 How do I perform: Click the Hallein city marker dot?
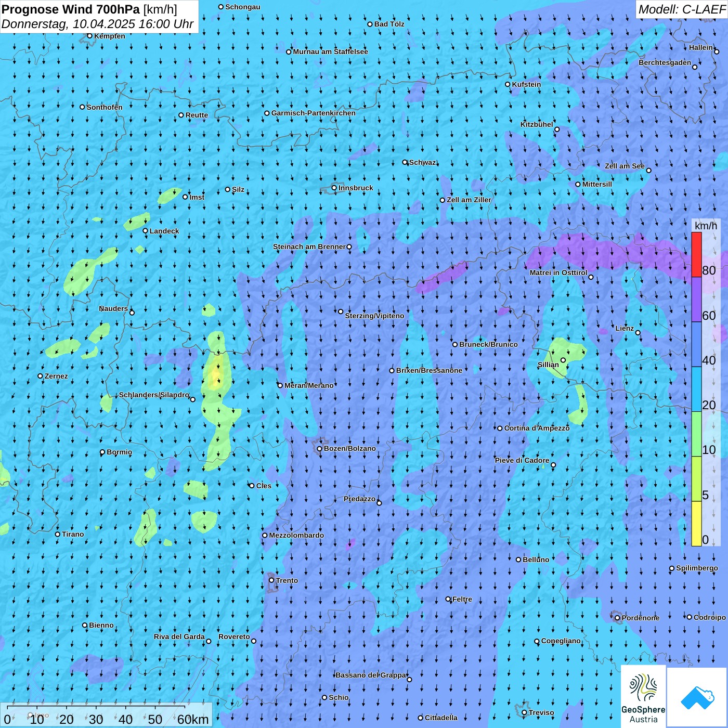click(717, 51)
